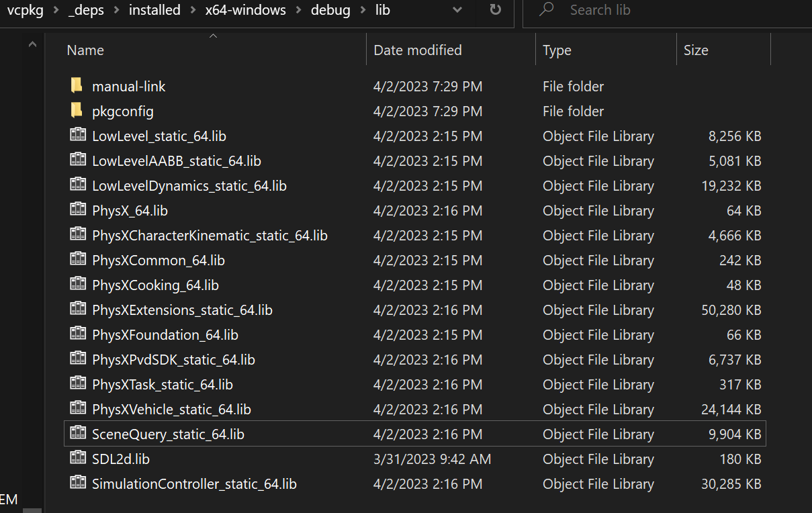Screen dimensions: 812x513
Task: Click the pkgconfig folder icon
Action: (x=76, y=111)
